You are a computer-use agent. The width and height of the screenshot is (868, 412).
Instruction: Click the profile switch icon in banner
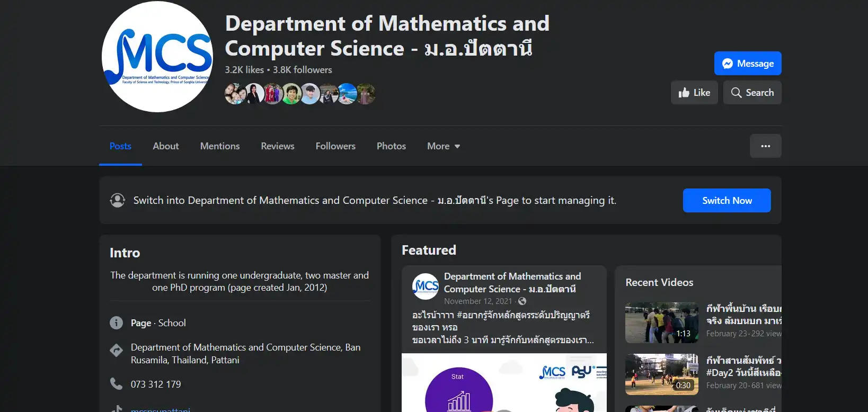click(x=118, y=200)
